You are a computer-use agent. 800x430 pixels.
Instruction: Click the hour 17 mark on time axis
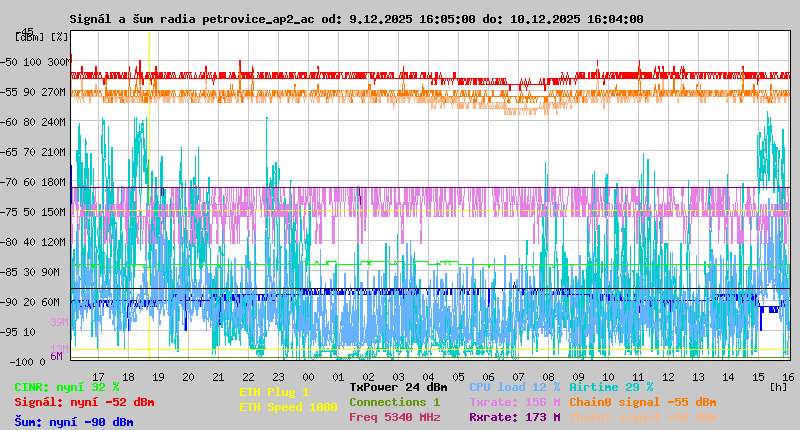point(98,376)
